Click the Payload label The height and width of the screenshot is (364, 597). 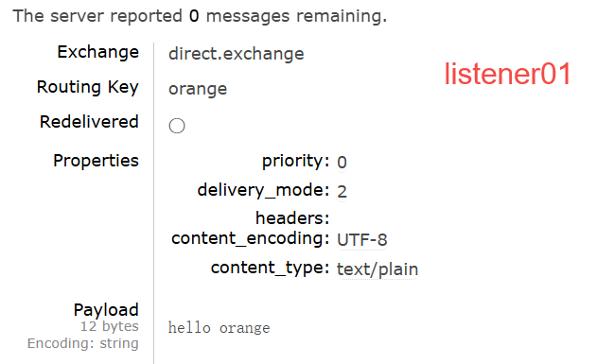pyautogui.click(x=106, y=309)
